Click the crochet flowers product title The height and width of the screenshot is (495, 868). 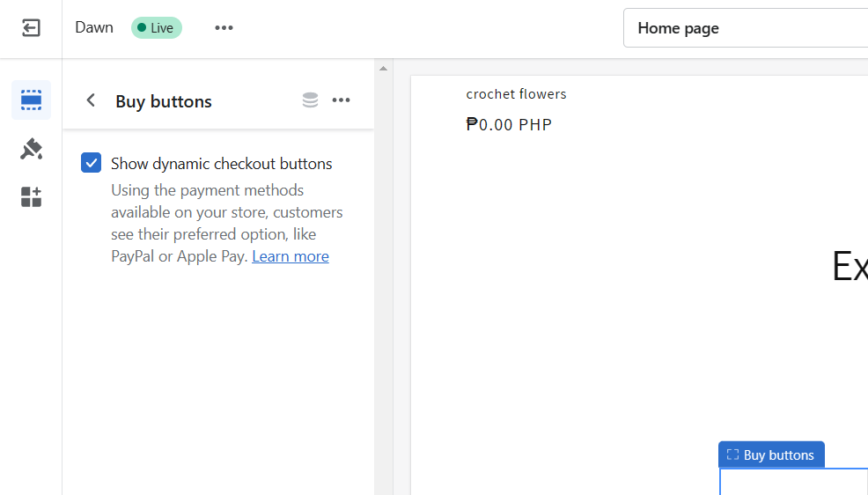click(x=516, y=94)
